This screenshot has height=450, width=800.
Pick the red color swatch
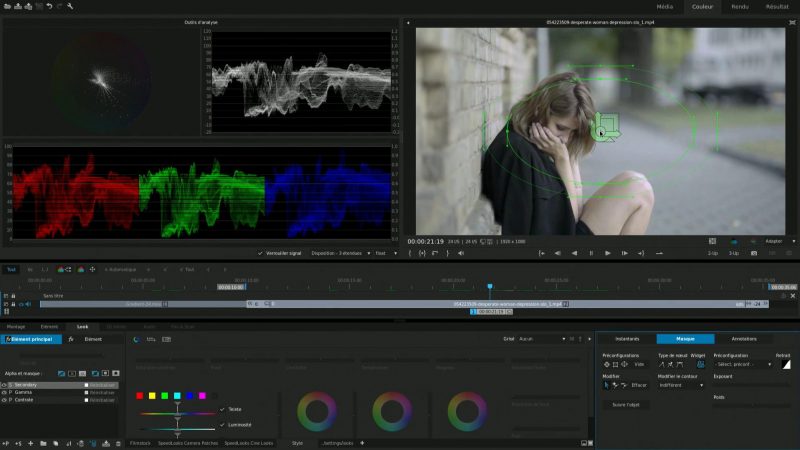click(139, 395)
